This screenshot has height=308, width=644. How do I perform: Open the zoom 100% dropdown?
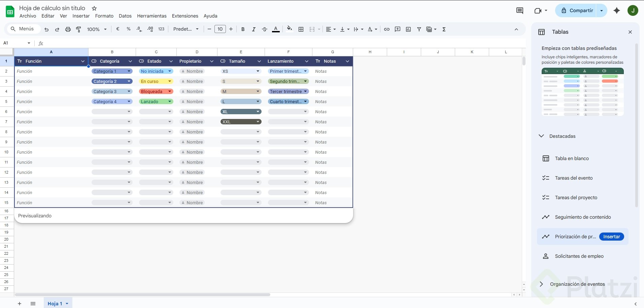tap(97, 29)
